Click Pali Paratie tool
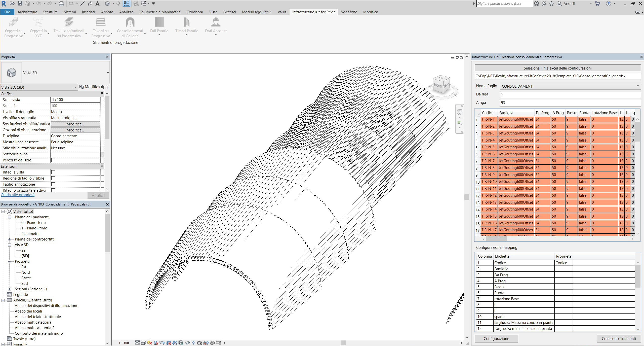The height and width of the screenshot is (346, 644). pos(159,26)
